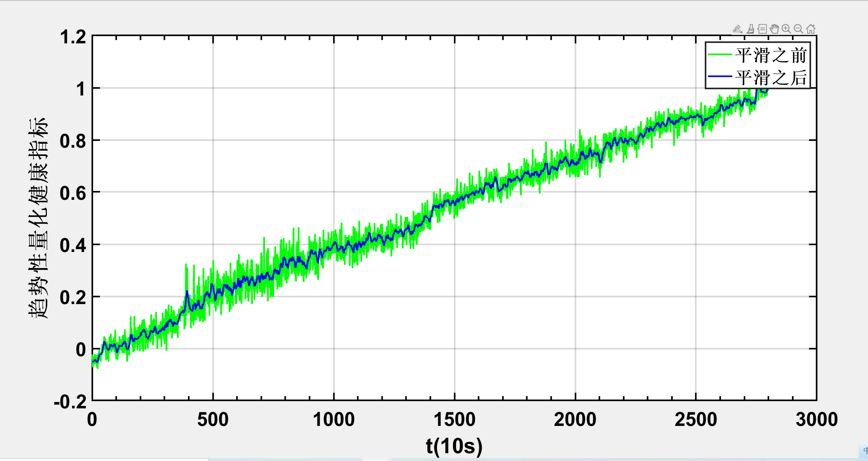Click the x-axis tick label 1000
The image size is (868, 461).
(x=334, y=420)
